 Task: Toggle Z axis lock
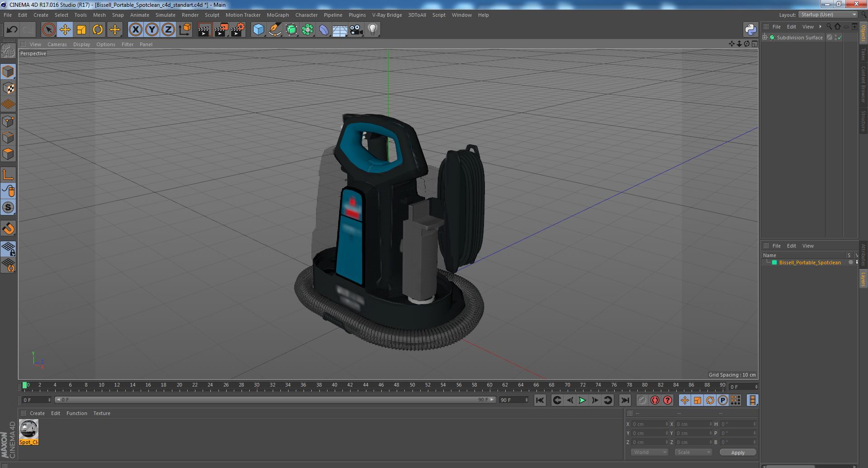click(168, 30)
